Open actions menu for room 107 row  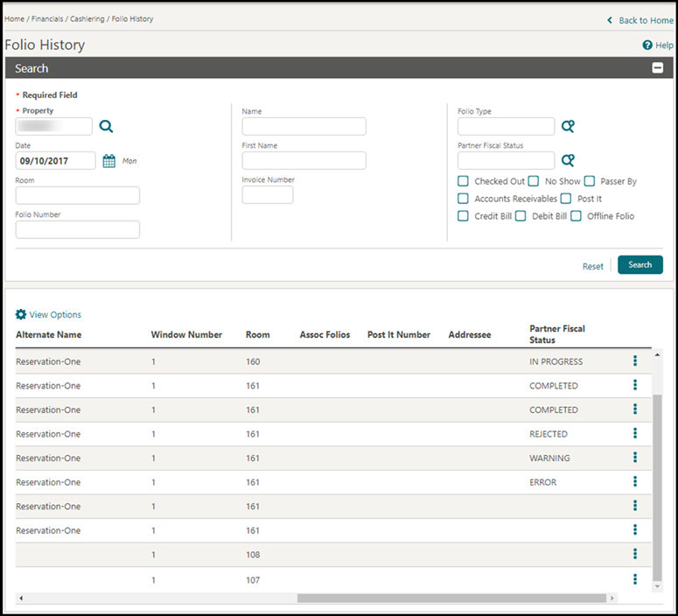click(635, 578)
